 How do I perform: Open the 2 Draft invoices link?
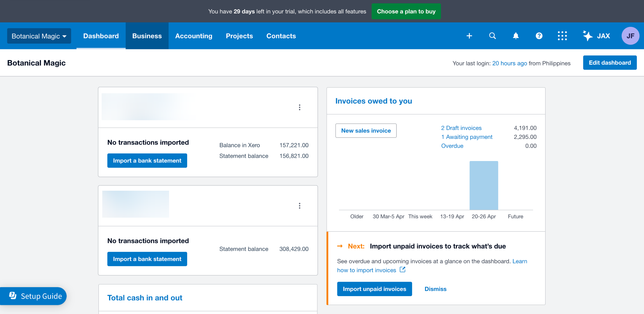click(461, 128)
